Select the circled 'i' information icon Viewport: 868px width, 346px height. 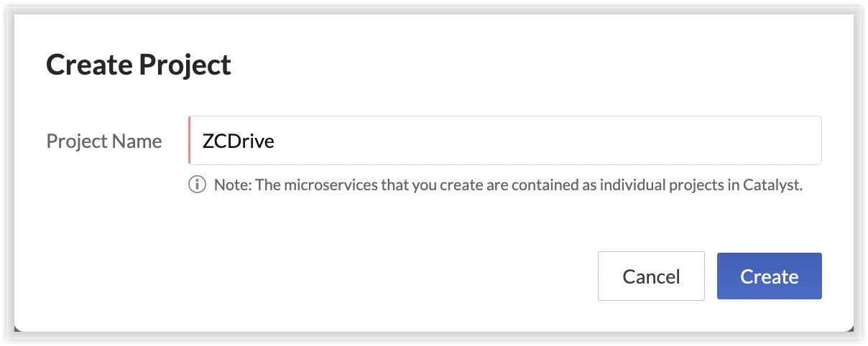[x=197, y=184]
